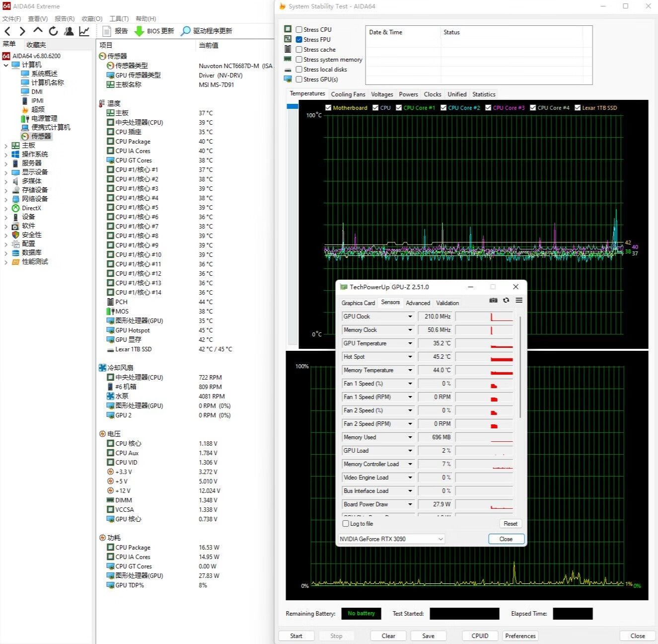The width and height of the screenshot is (658, 644).
Task: Toggle the Log to file checkbox
Action: coord(346,524)
